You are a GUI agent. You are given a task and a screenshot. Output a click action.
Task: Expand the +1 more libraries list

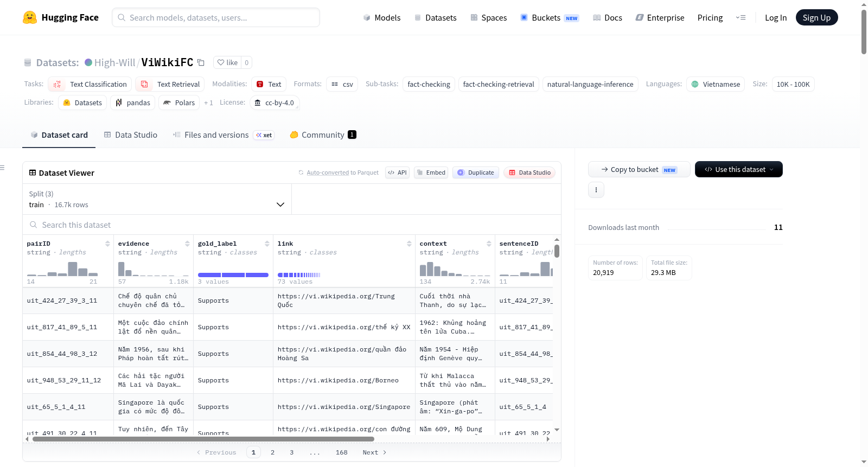coord(208,103)
